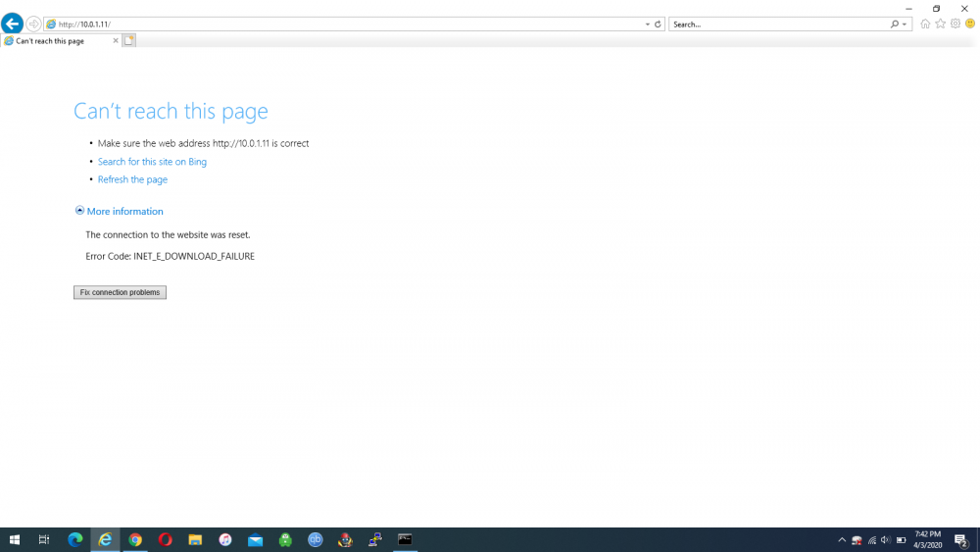Open the Favorites star icon
Screen dimensions: 980x552
click(940, 24)
